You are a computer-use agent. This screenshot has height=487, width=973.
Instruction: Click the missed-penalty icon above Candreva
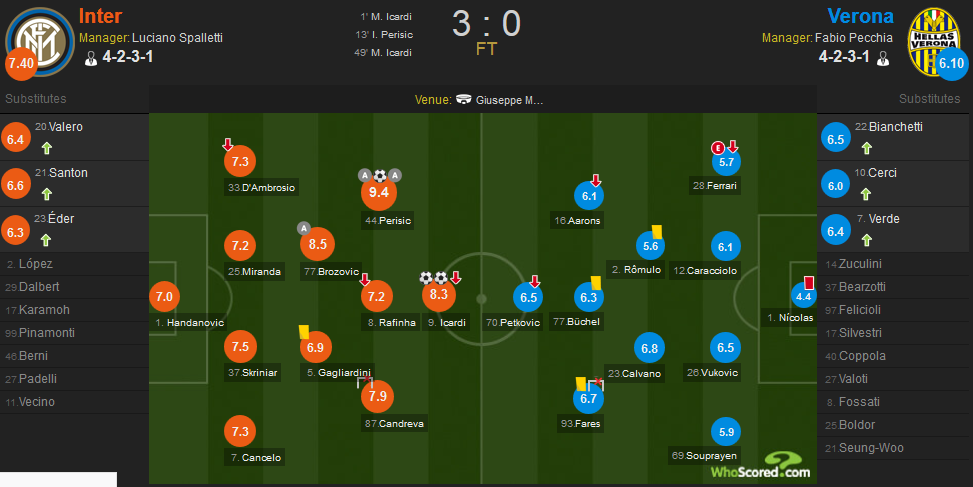click(x=365, y=382)
